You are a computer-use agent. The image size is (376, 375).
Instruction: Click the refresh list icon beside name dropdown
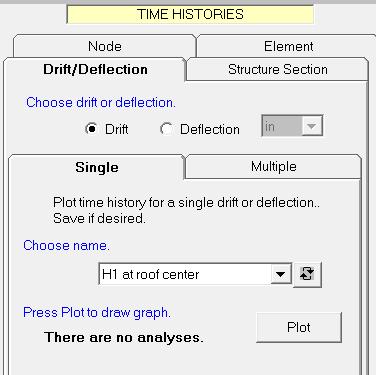[x=307, y=274]
